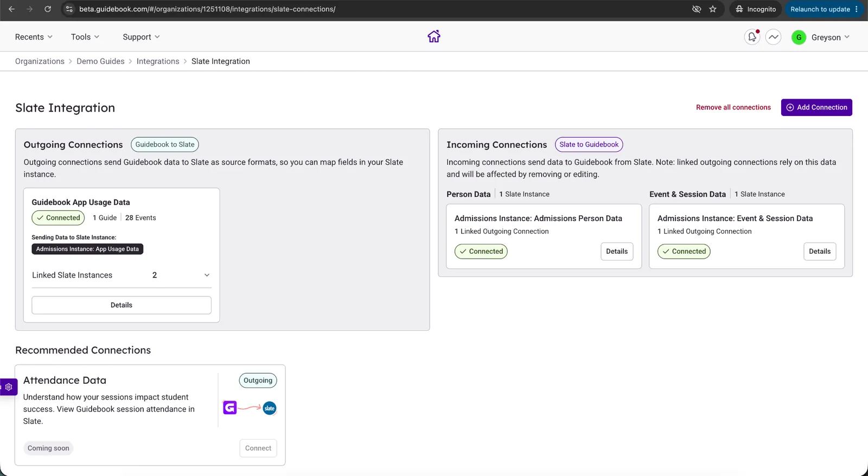Go to Demo Guides breadcrumb
This screenshot has width=868, height=476.
(100, 61)
